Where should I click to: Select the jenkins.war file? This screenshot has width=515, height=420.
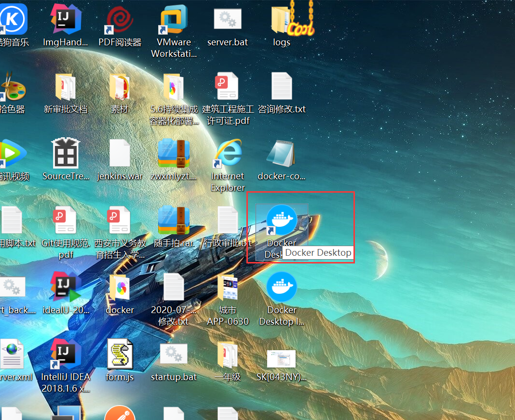click(x=120, y=154)
